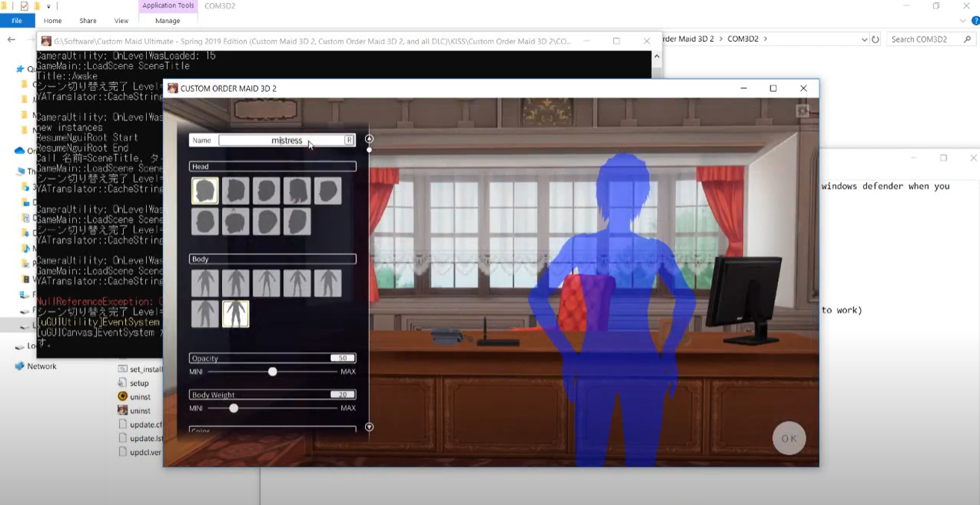Choose the second body type in top row
This screenshot has height=505, width=980.
(x=235, y=283)
